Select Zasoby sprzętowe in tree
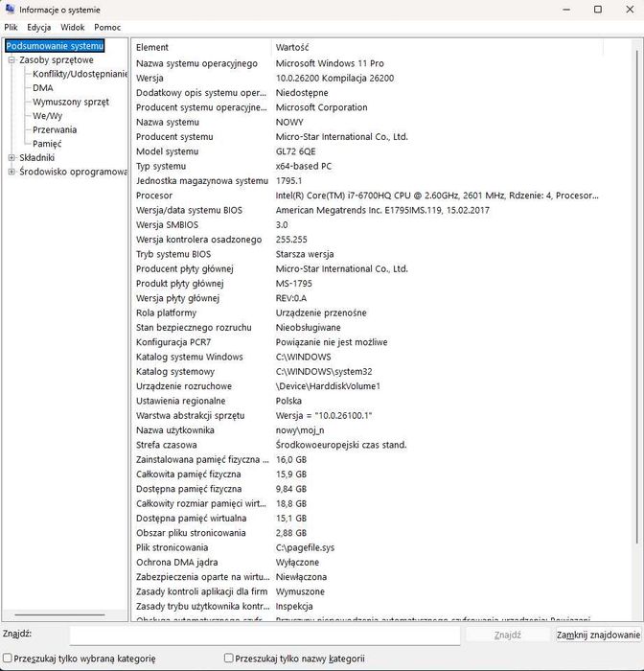Viewport: 644px width, 671px height. (56, 59)
